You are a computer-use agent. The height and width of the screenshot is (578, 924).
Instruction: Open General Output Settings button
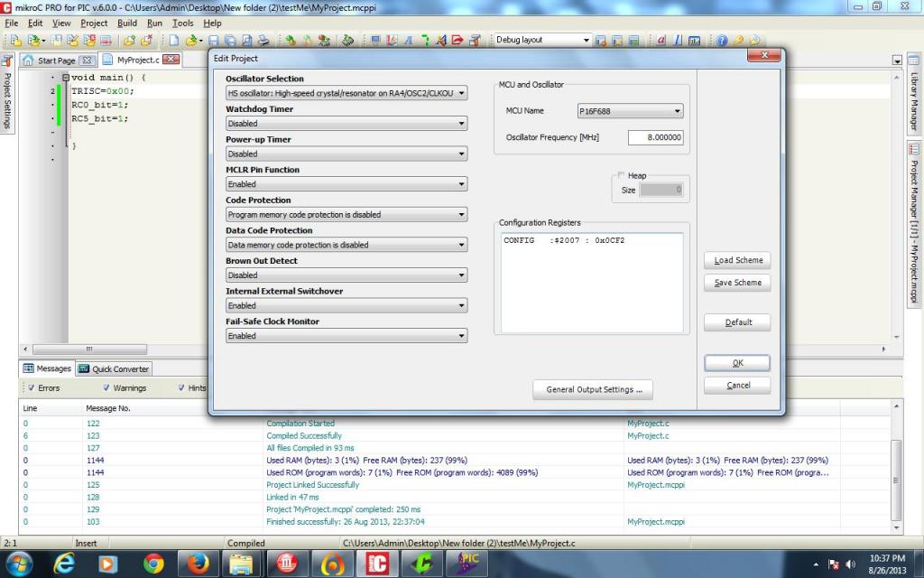(593, 389)
